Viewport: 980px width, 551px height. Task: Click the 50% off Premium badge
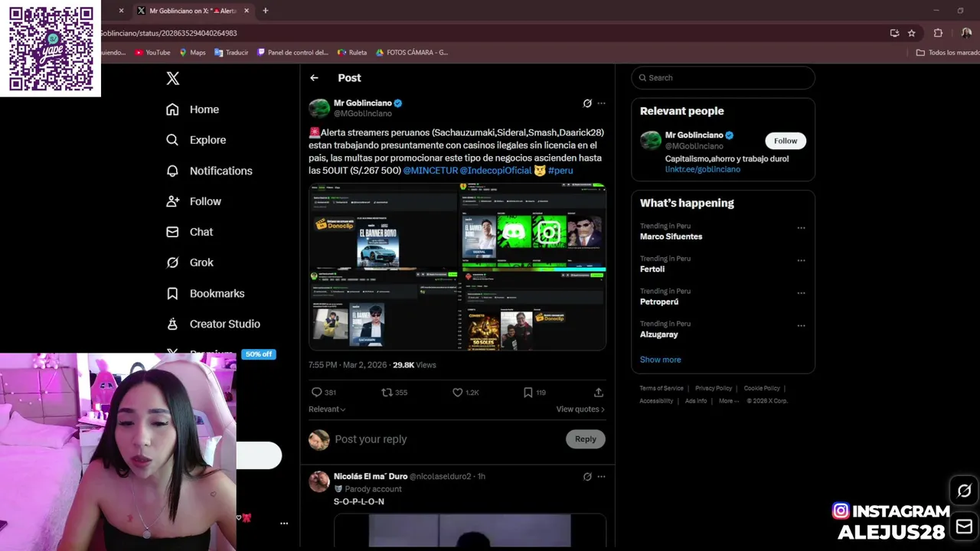pyautogui.click(x=259, y=354)
